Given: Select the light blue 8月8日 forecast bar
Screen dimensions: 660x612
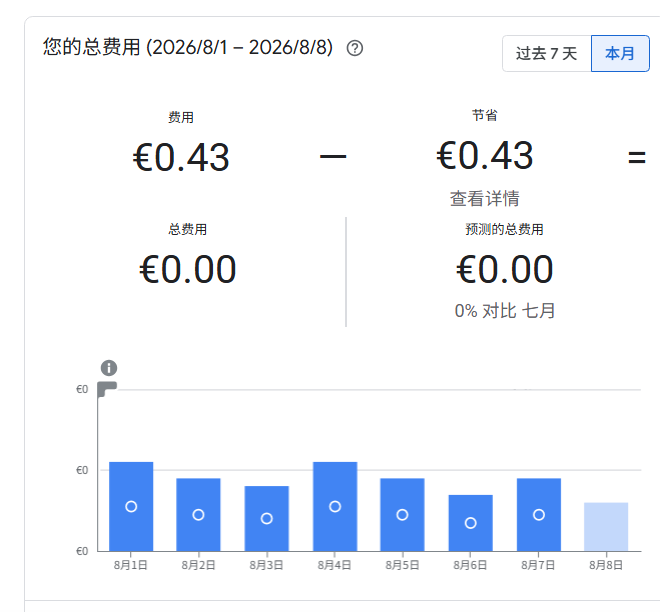Looking at the screenshot, I should tap(606, 527).
